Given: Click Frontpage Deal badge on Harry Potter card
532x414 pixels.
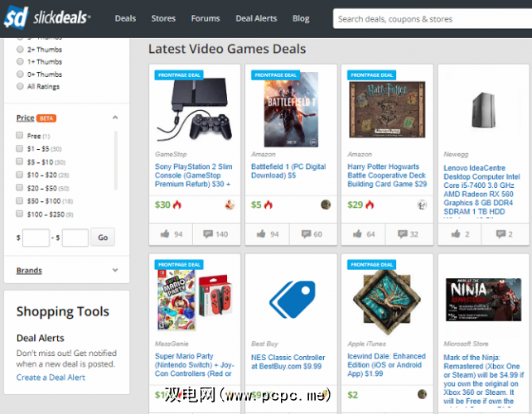Looking at the screenshot, I should (x=372, y=75).
